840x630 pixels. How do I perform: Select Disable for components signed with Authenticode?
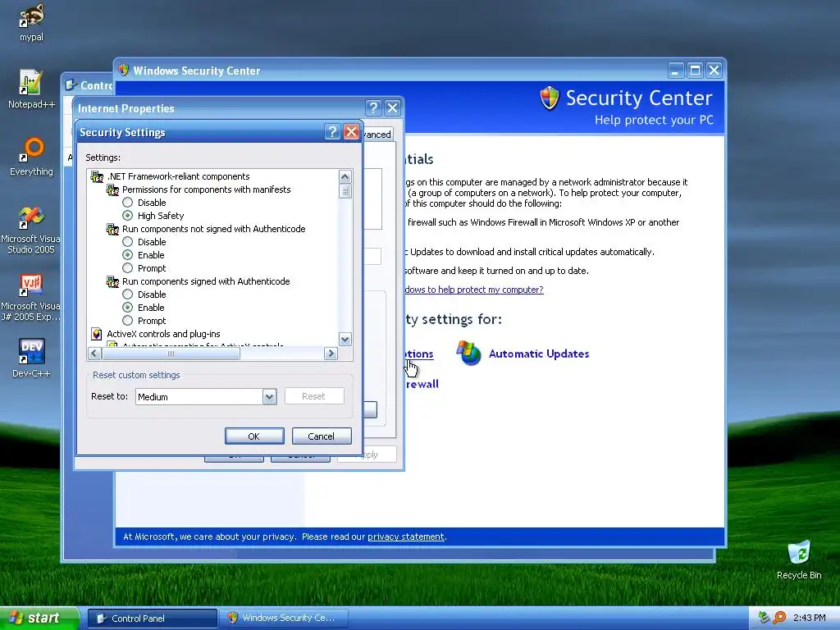click(127, 294)
